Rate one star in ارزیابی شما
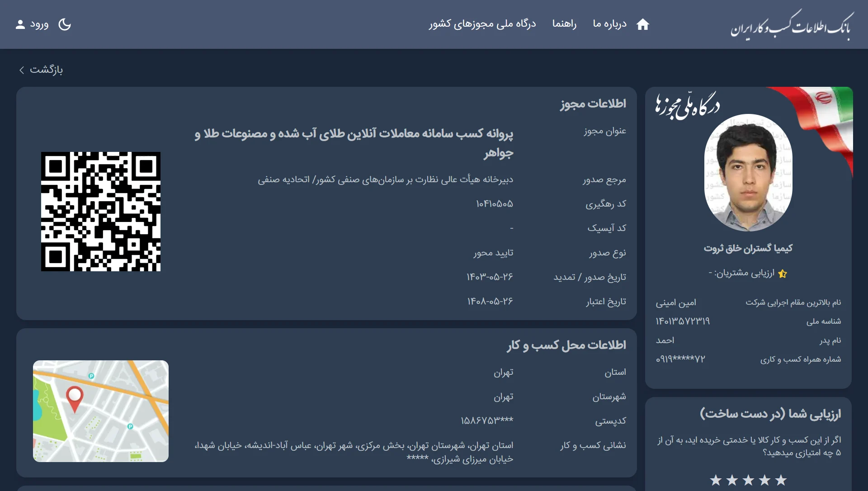Screen dimensions: 868x491 (x=781, y=480)
